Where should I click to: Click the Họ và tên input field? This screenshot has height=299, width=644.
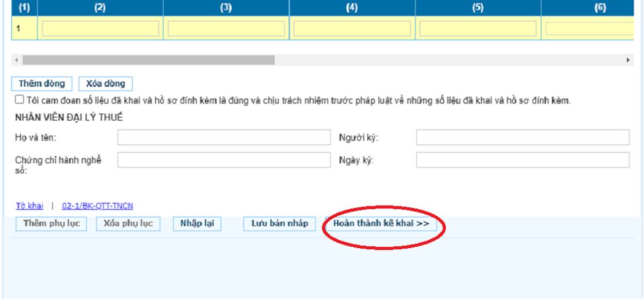tap(224, 137)
